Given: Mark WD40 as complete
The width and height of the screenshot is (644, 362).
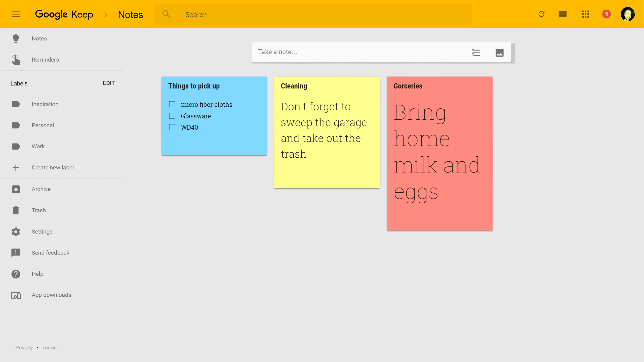Looking at the screenshot, I should click(172, 127).
